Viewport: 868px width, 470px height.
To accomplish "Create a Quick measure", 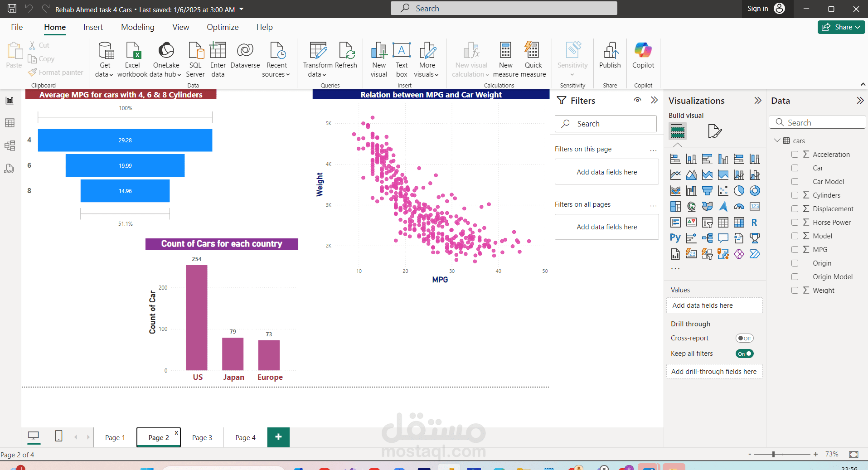I will [533, 60].
